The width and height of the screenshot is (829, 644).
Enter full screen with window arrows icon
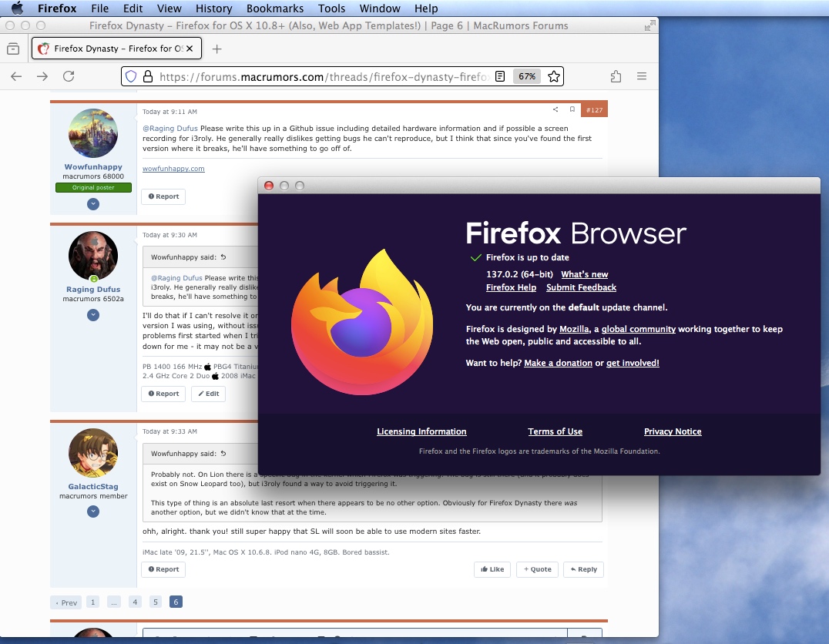pos(649,25)
